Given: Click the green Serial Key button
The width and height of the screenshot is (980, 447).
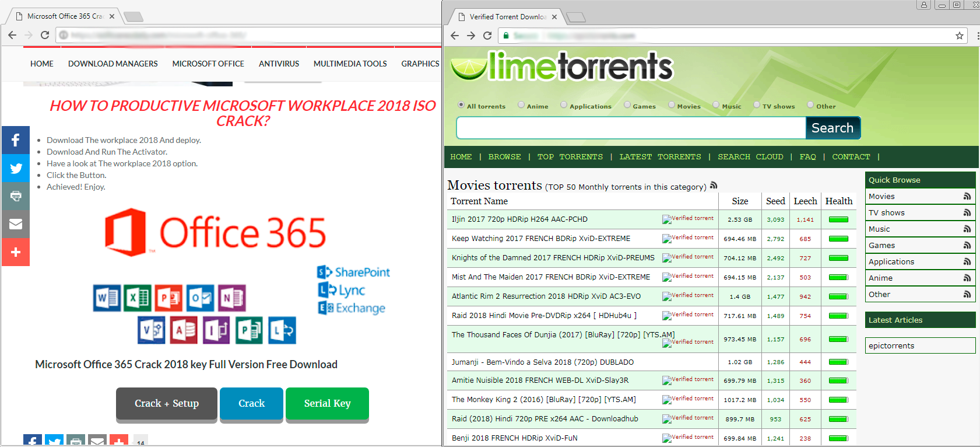Looking at the screenshot, I should pos(327,403).
